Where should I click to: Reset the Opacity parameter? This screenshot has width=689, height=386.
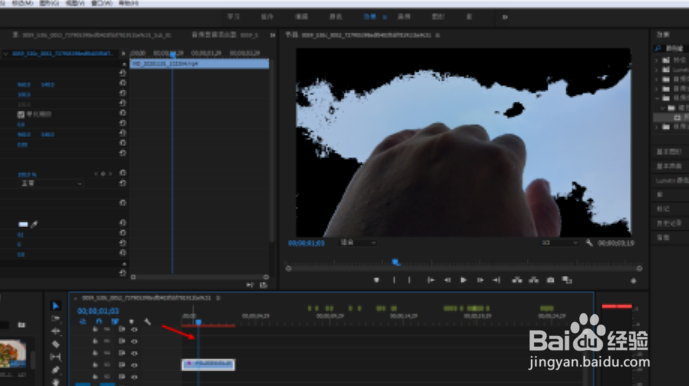pos(123,173)
